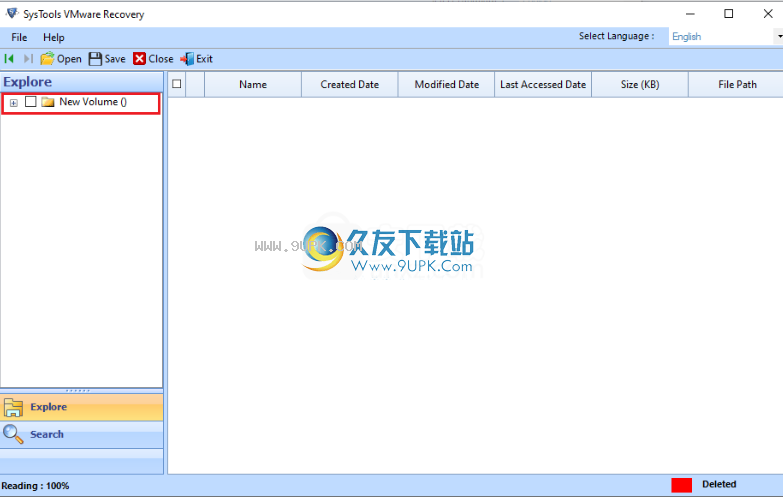Open a VMware file with Open
The width and height of the screenshot is (783, 498).
[x=61, y=59]
